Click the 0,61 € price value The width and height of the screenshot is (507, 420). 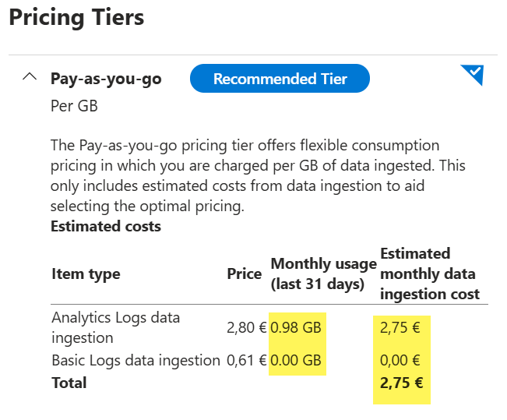(246, 360)
